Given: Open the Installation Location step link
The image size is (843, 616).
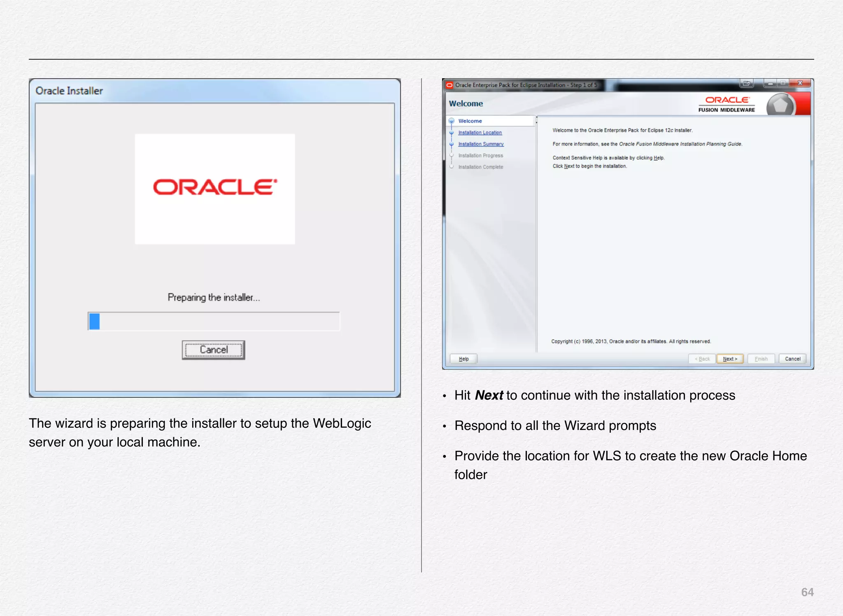Looking at the screenshot, I should tap(480, 133).
